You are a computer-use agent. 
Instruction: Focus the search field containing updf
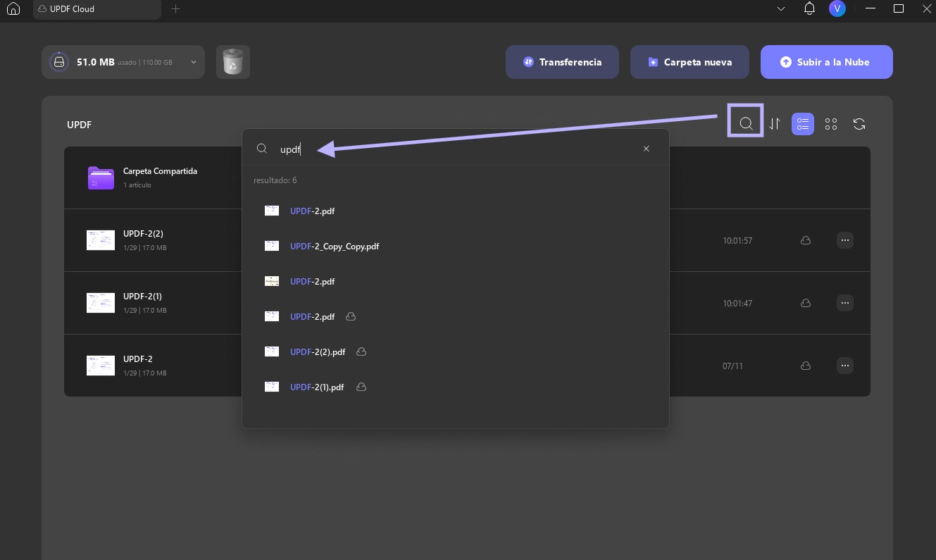coord(454,149)
